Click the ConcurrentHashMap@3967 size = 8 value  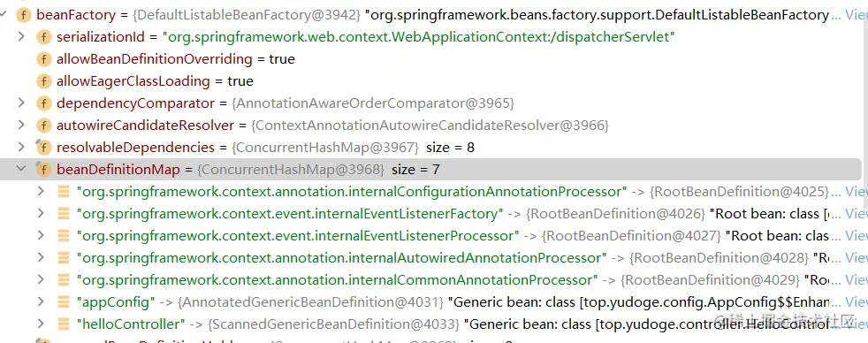(354, 148)
